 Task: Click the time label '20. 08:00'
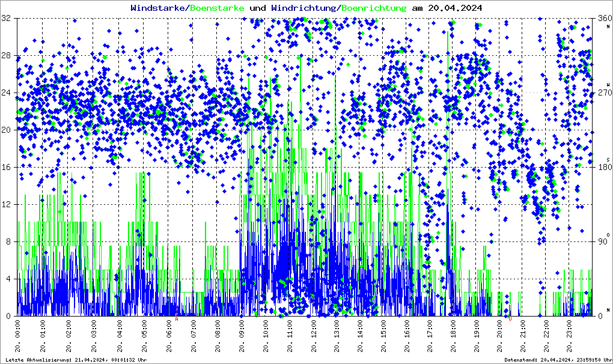218,336
